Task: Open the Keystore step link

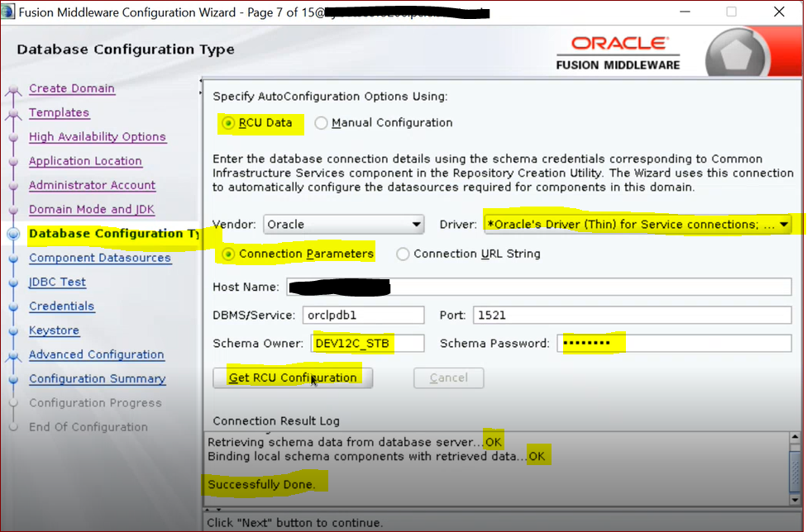Action: [54, 330]
